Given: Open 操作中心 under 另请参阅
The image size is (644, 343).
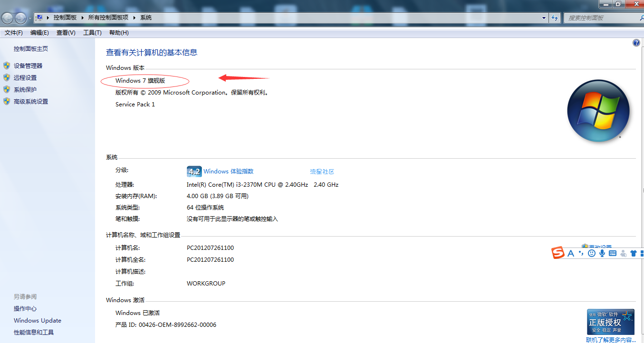Looking at the screenshot, I should (x=25, y=309).
